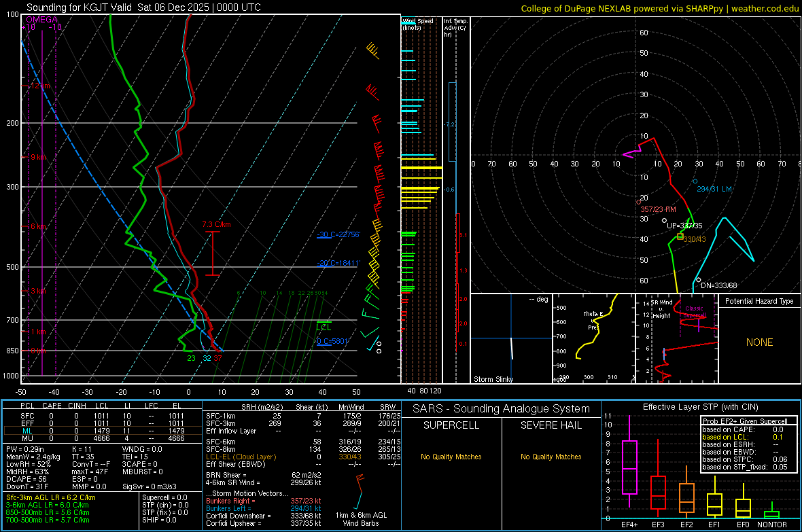Click Effective Layer STP (with CIN) title
Screen dimensions: 802x532
pyautogui.click(x=700, y=407)
